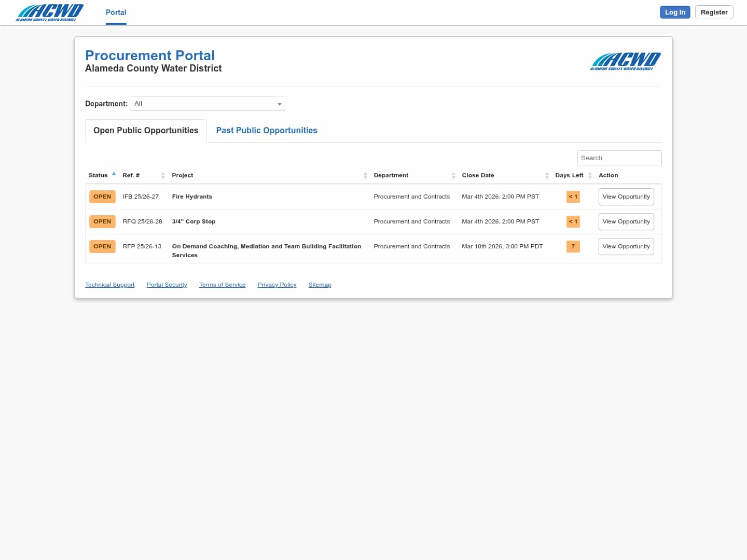Click the Procurement Portal heading

click(x=150, y=55)
